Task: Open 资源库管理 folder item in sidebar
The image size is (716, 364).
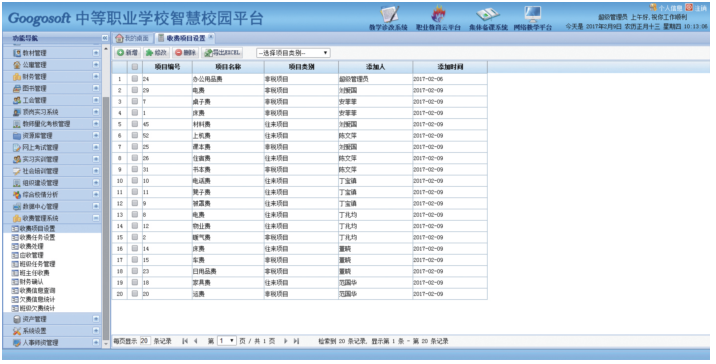Action: click(37, 136)
